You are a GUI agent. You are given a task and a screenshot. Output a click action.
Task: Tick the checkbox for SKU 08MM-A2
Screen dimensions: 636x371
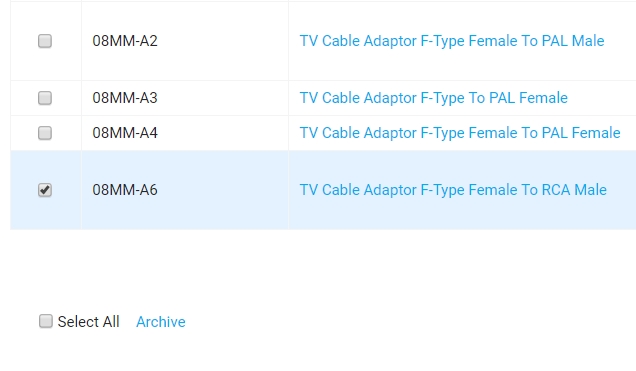(x=45, y=41)
